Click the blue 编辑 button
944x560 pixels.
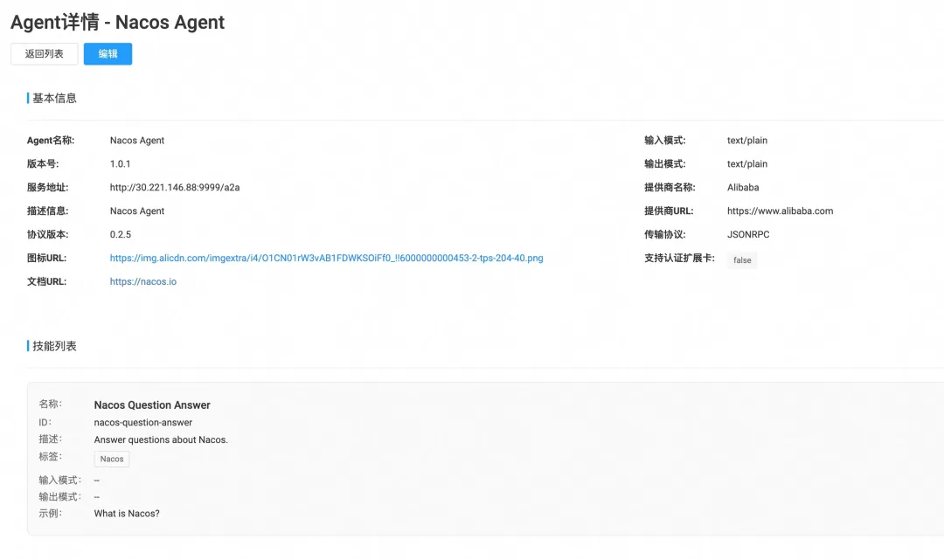click(x=108, y=53)
